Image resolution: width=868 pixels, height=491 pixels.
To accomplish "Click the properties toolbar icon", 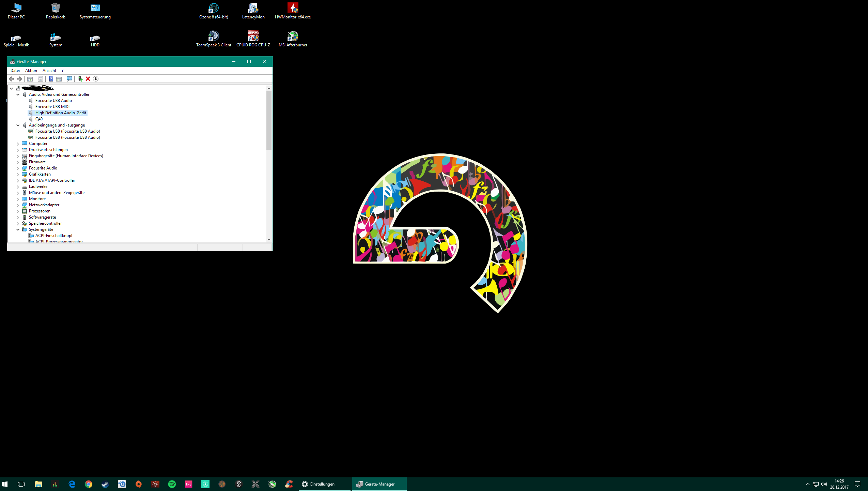I will (x=40, y=79).
